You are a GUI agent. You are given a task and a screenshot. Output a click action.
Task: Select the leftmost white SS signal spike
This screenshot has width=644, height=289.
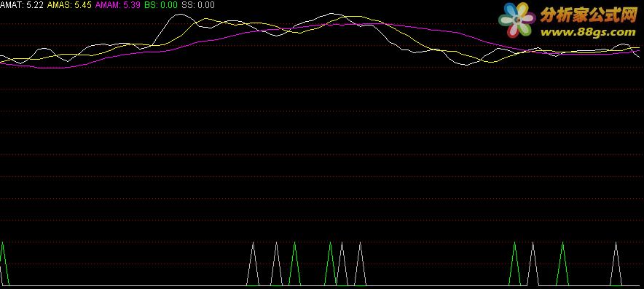pos(253,263)
